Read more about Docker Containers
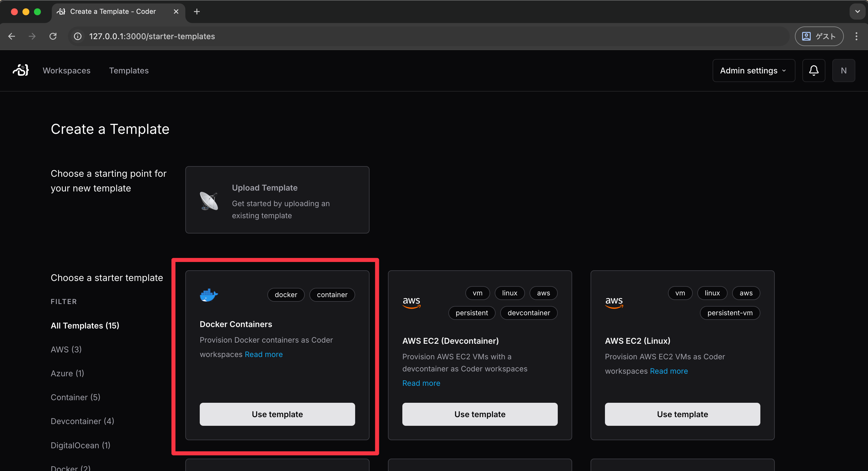The image size is (868, 471). click(264, 354)
